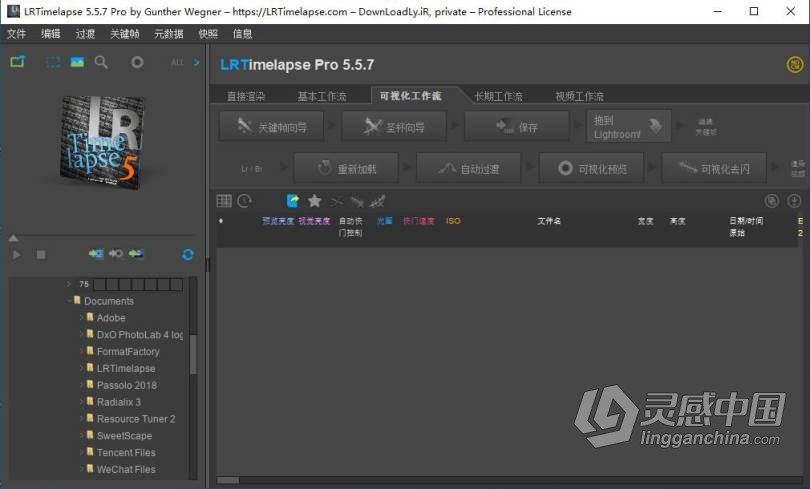Open the 过渡 menu
Viewport: 810px width, 489px height.
pos(85,34)
